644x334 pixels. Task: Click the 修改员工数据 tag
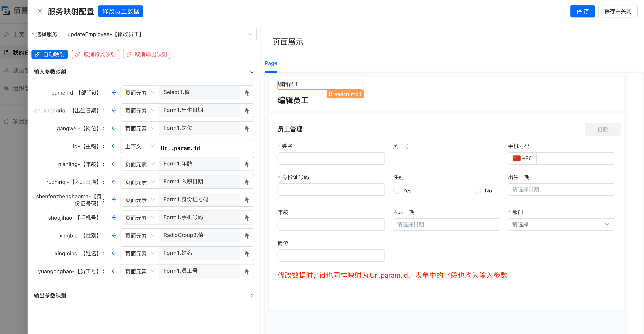(x=121, y=11)
